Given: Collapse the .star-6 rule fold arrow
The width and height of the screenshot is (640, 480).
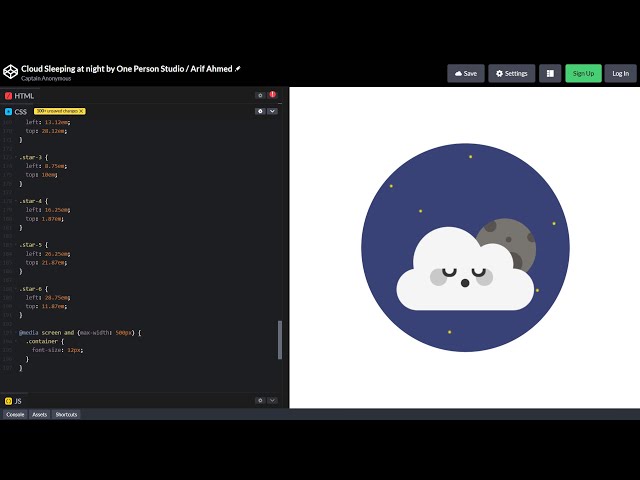Looking at the screenshot, I should click(x=16, y=289).
